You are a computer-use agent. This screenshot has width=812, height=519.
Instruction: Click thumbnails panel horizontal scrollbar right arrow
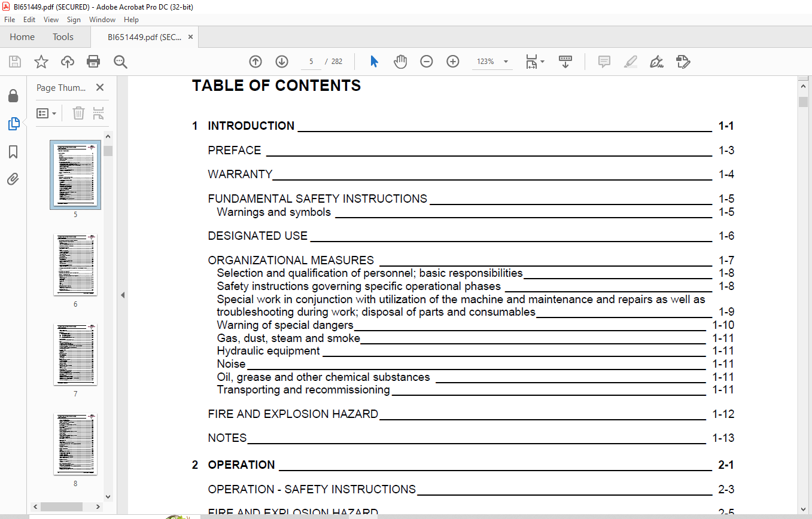click(x=99, y=506)
